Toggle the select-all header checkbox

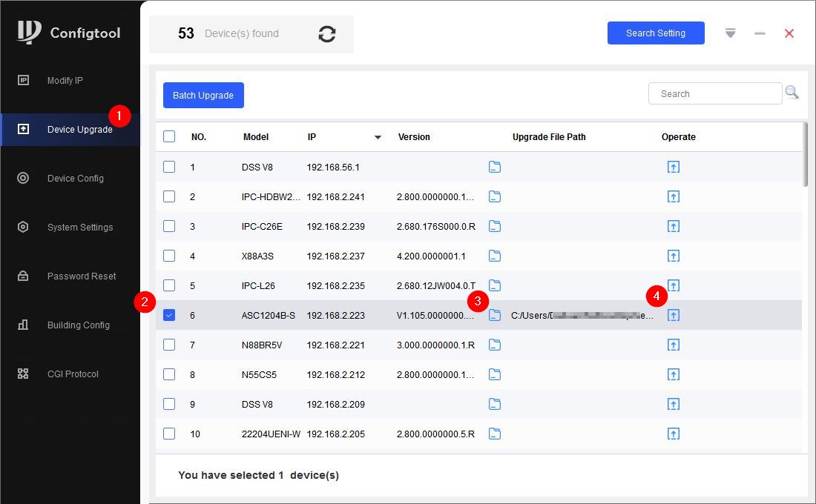pos(169,136)
